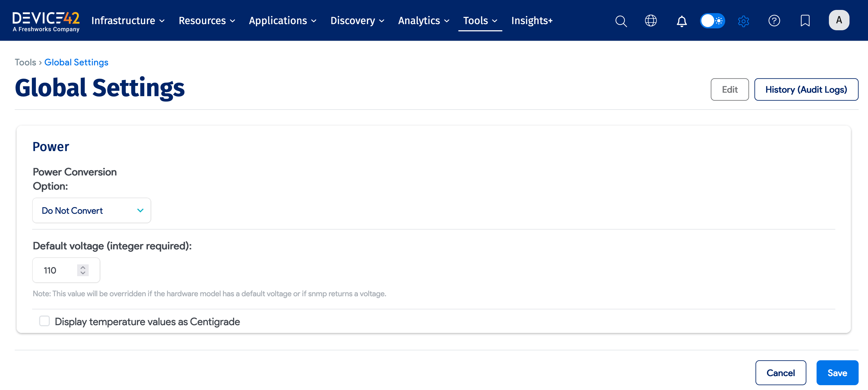Click the Global Settings breadcrumb link

[x=76, y=62]
